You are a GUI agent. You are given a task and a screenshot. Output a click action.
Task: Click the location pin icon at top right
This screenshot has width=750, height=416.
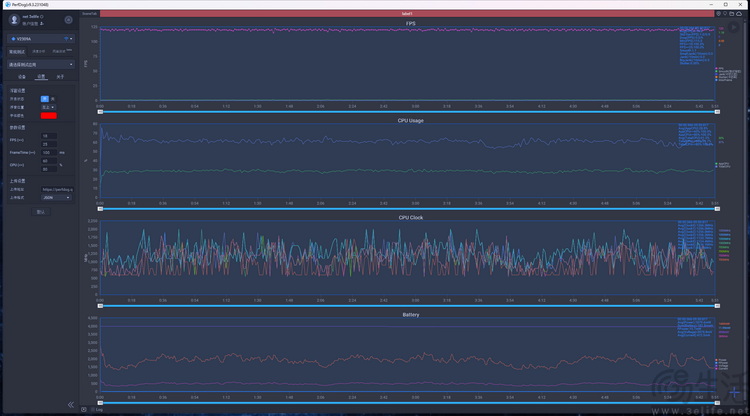pyautogui.click(x=718, y=14)
